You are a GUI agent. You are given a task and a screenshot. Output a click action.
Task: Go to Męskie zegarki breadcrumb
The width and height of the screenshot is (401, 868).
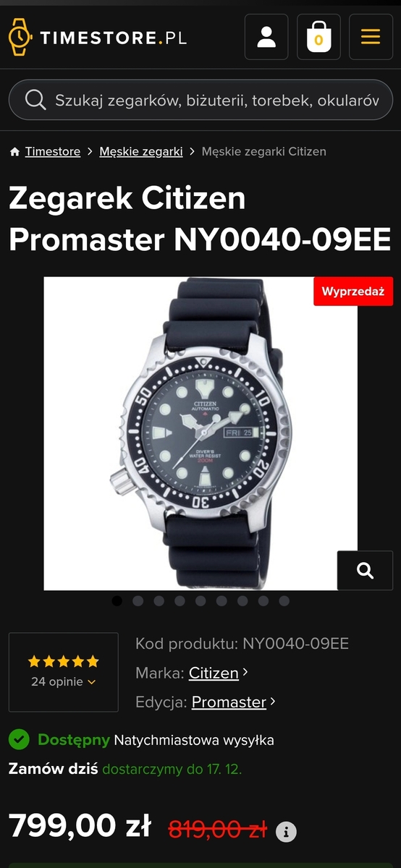pos(141,151)
